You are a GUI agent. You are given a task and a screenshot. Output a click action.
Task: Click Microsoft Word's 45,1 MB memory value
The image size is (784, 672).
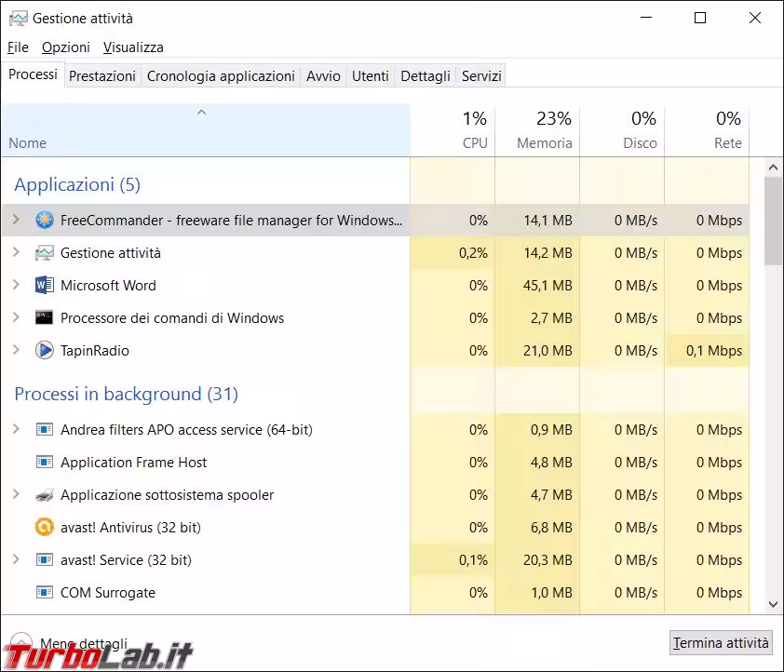tap(547, 286)
